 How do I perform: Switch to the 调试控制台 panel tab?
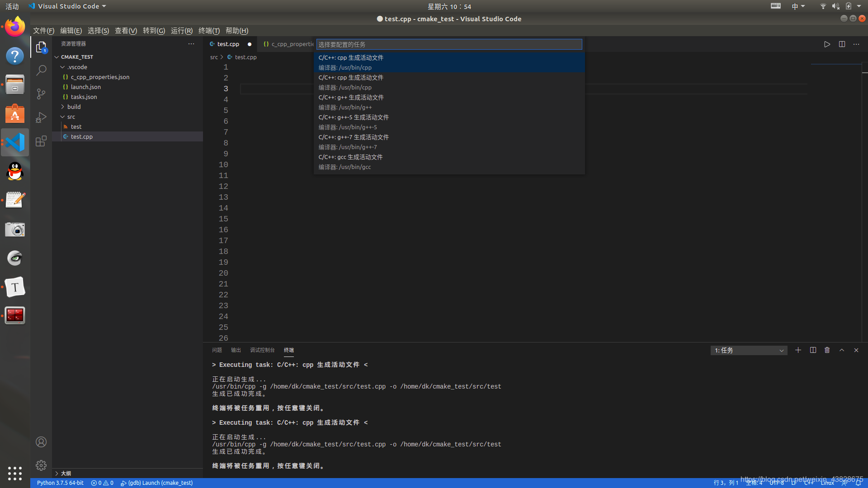[x=262, y=350]
